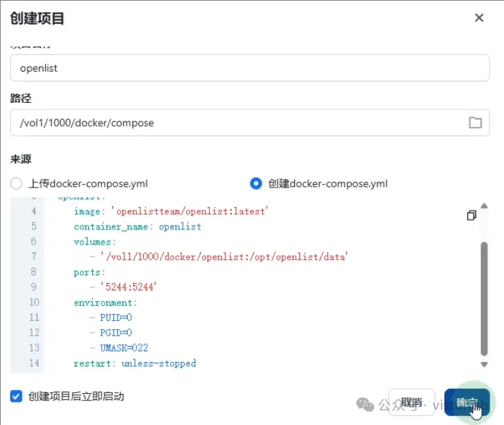Click the code editor scroll down arrow
The width and height of the screenshot is (504, 425).
pyautogui.click(x=484, y=365)
